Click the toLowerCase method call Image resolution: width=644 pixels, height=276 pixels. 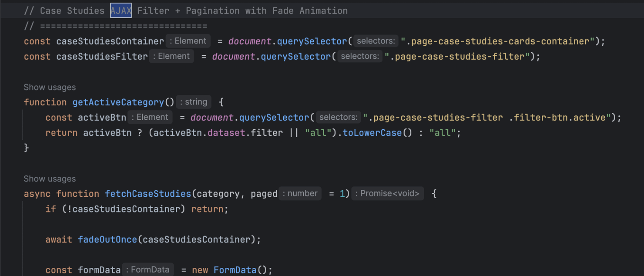click(x=372, y=133)
